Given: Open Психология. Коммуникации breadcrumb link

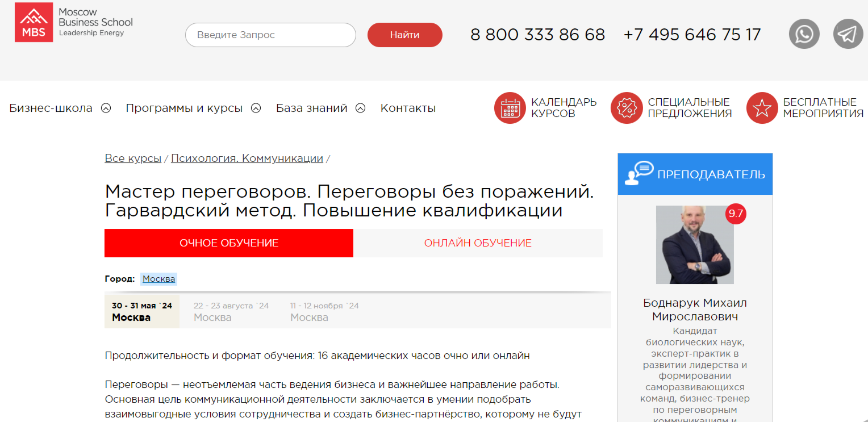Looking at the screenshot, I should pyautogui.click(x=247, y=158).
